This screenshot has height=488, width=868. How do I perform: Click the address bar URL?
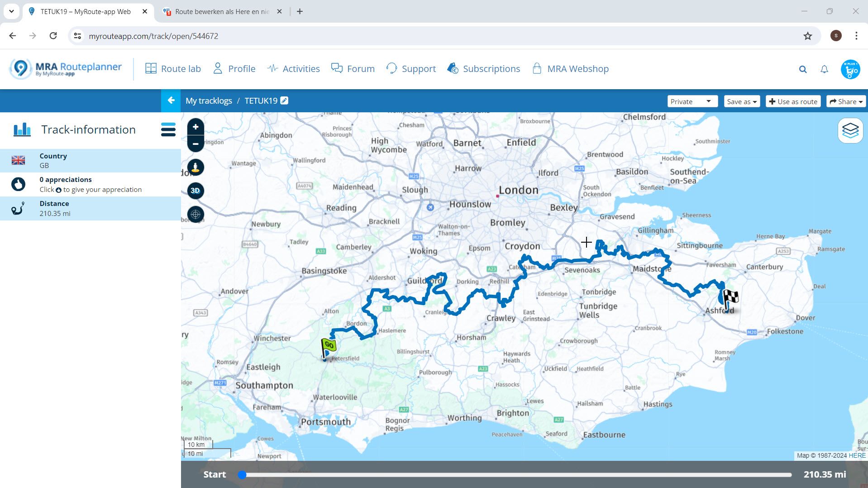coord(153,36)
